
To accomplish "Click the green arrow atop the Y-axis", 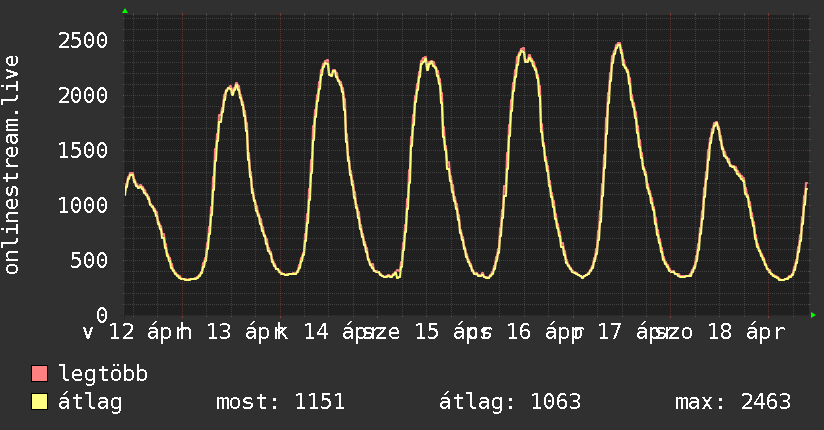I will 125,11.
